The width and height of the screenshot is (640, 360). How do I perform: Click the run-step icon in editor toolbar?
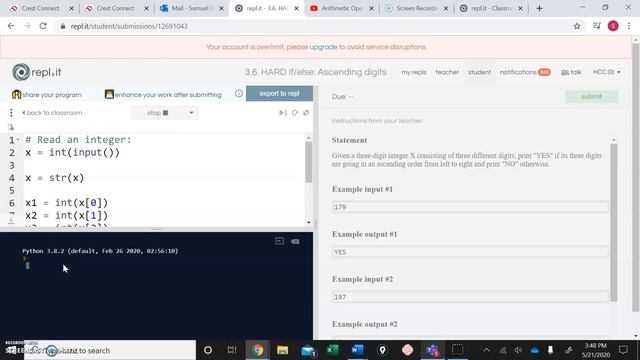coord(282,113)
